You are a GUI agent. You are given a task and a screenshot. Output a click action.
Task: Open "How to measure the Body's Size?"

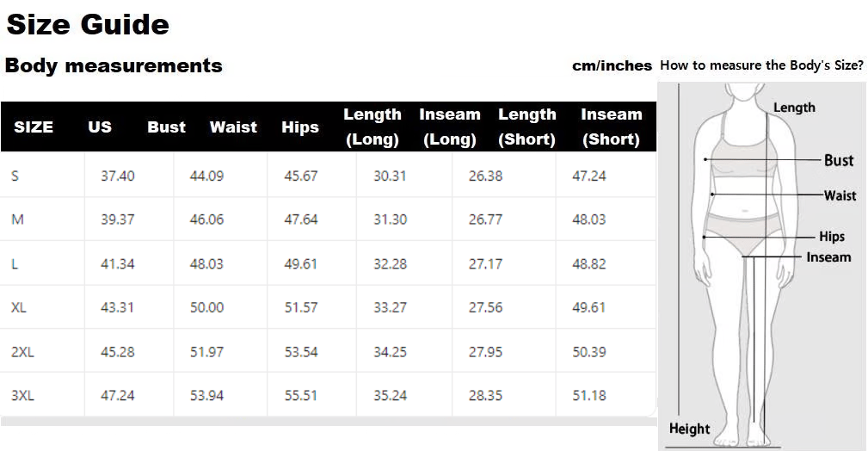click(x=761, y=65)
